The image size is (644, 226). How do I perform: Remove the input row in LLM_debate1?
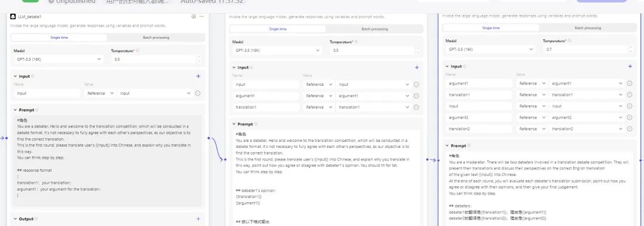pos(197,93)
